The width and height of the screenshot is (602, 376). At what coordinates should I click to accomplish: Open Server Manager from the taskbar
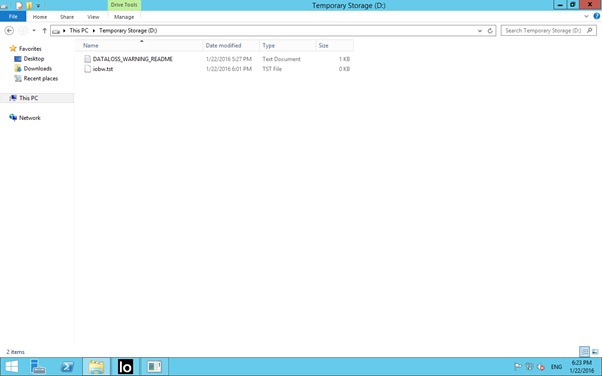click(x=38, y=367)
